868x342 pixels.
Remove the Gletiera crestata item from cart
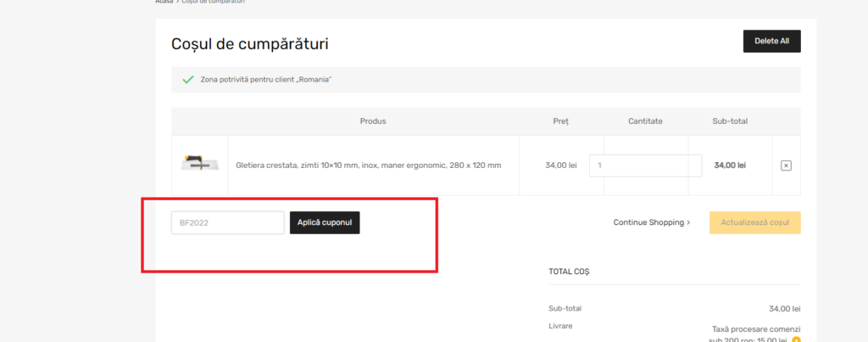(x=785, y=165)
